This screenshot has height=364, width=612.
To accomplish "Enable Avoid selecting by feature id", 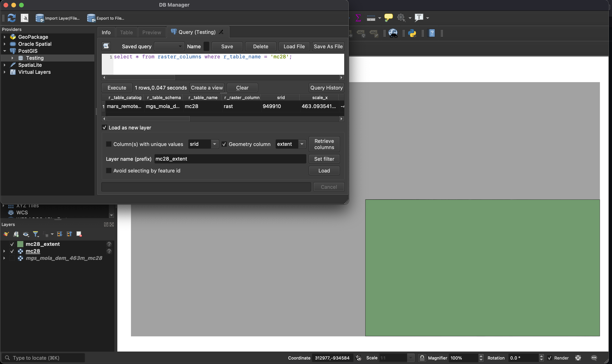I will click(109, 171).
